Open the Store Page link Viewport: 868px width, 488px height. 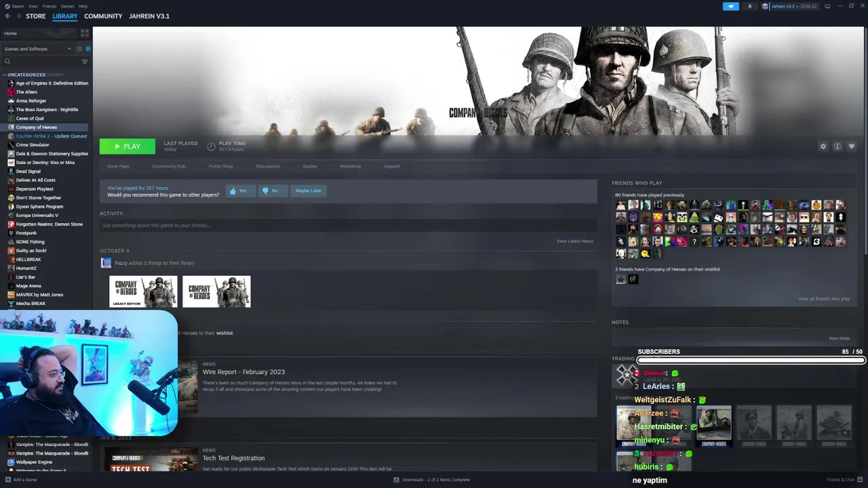[x=118, y=166]
